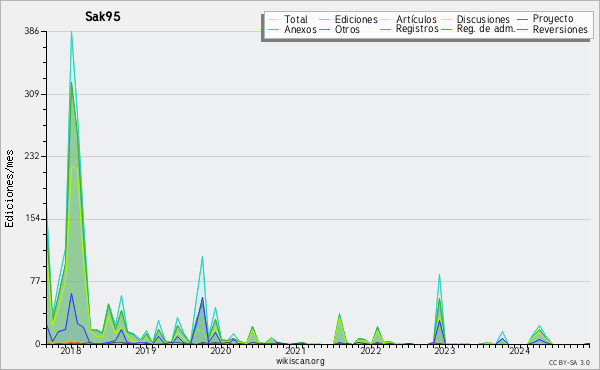The width and height of the screenshot is (600, 370).
Task: Select the Proyecto legend entry
Action: (x=553, y=19)
